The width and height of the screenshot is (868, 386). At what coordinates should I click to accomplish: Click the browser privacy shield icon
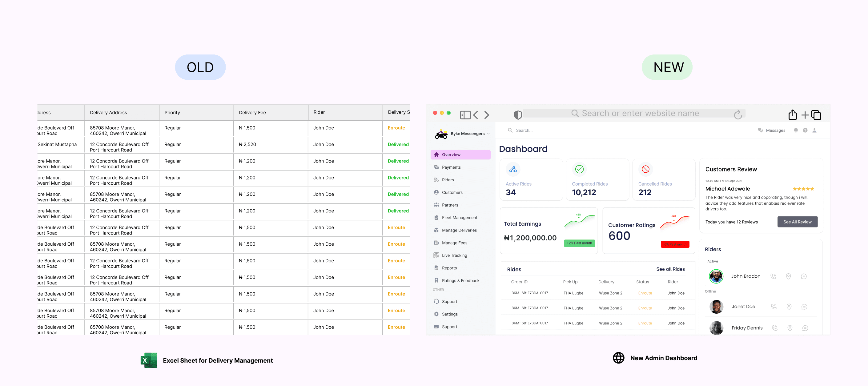point(518,115)
